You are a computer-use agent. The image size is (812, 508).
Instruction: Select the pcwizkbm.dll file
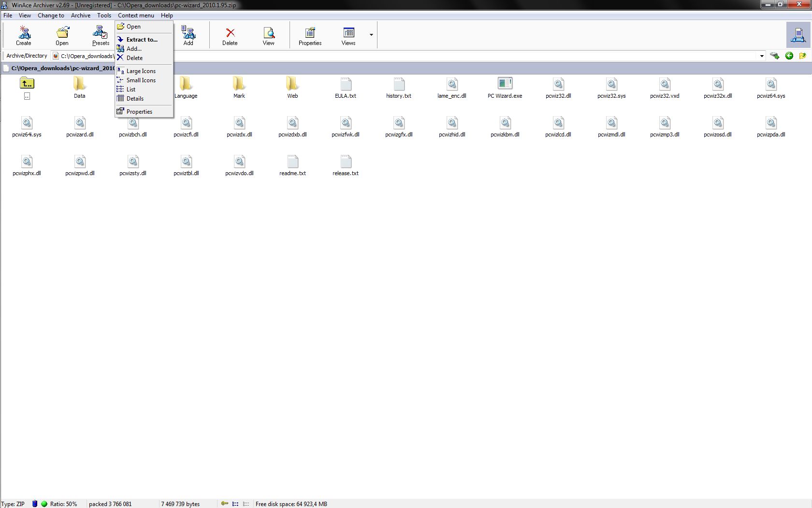(505, 126)
